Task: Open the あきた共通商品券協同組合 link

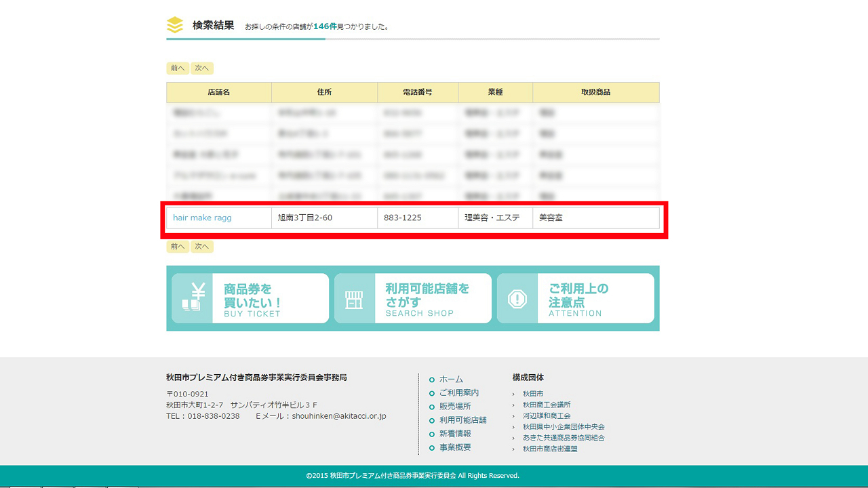Action: (x=563, y=438)
